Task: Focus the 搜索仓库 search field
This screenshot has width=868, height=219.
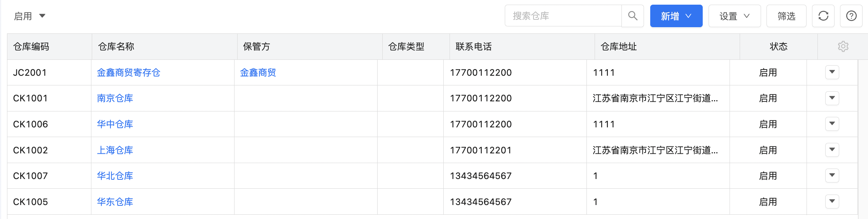Action: pyautogui.click(x=563, y=16)
